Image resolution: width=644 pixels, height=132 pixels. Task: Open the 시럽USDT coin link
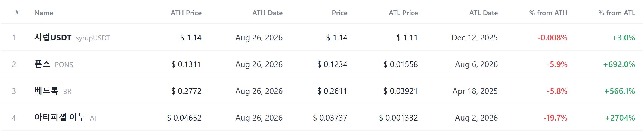click(53, 37)
